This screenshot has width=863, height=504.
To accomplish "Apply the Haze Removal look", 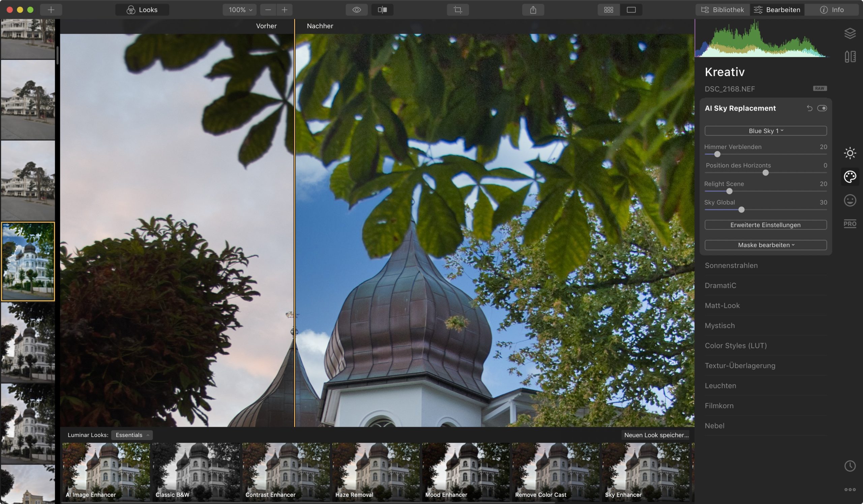I will 376,472.
